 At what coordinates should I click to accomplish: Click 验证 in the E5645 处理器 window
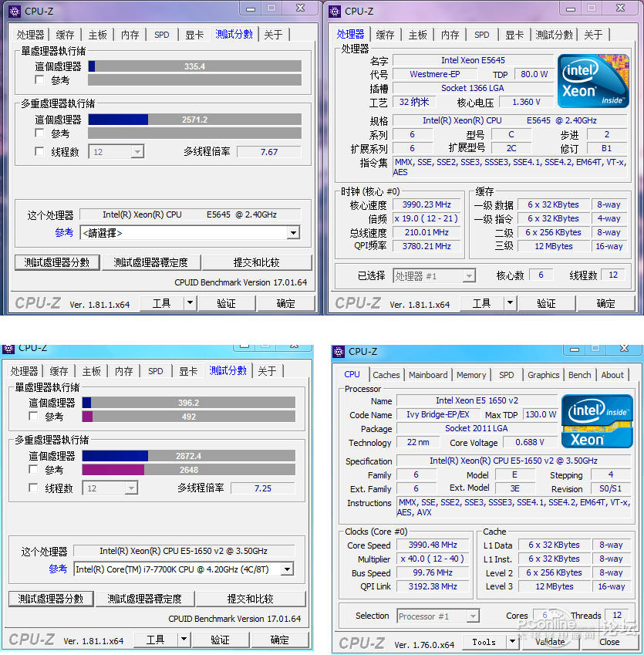coord(546,303)
